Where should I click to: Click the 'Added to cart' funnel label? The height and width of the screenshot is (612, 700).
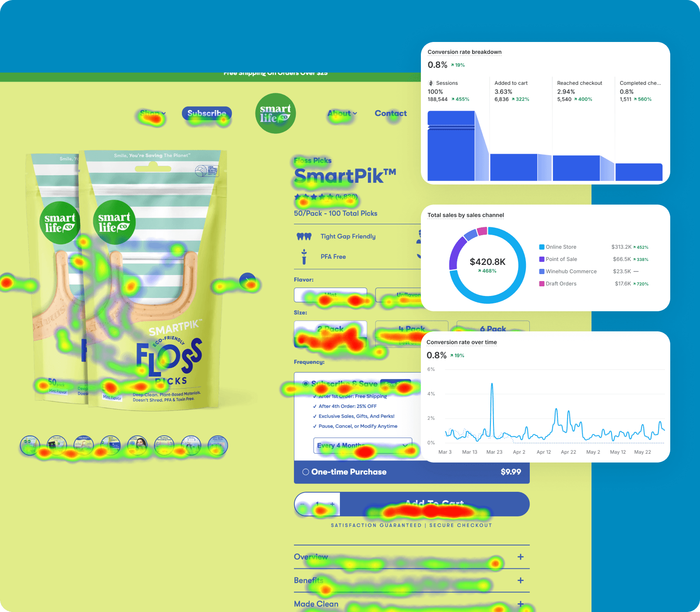[511, 83]
